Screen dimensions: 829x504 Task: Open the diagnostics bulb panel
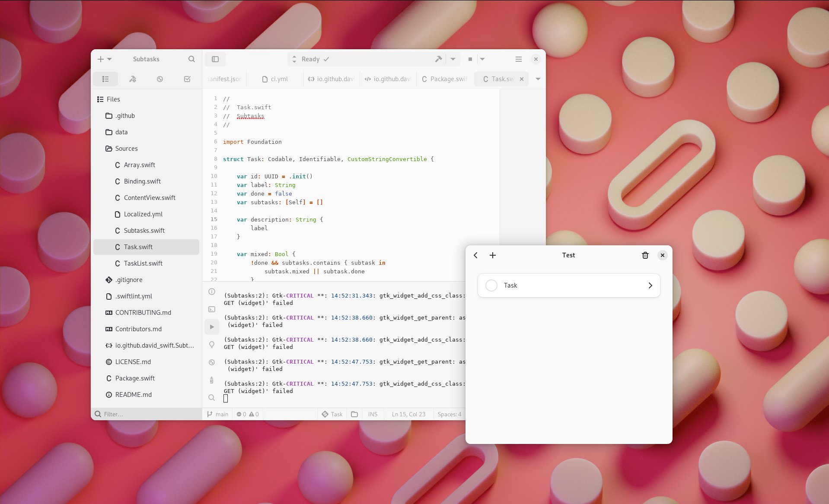click(x=212, y=345)
